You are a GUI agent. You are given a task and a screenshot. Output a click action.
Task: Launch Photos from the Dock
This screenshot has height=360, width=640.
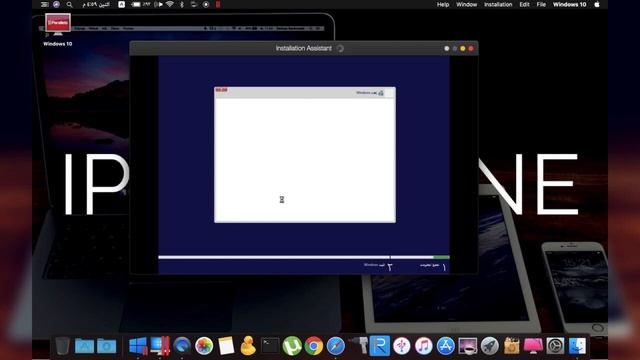pyautogui.click(x=204, y=346)
